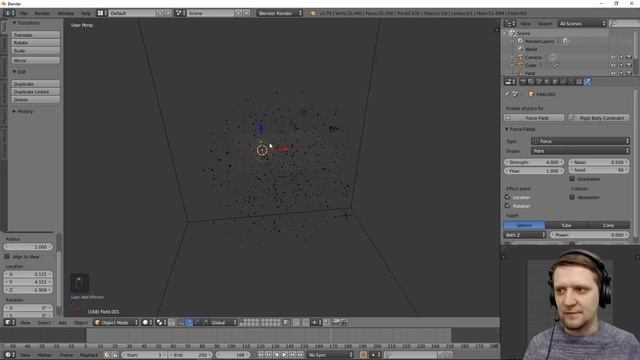Select the Camera object icon in outliner
This screenshot has height=360, width=640.
(x=520, y=57)
